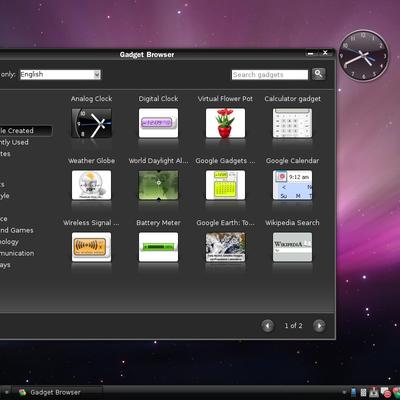Open the Google Earth gadget icon
This screenshot has width=400, height=400.
[x=225, y=247]
